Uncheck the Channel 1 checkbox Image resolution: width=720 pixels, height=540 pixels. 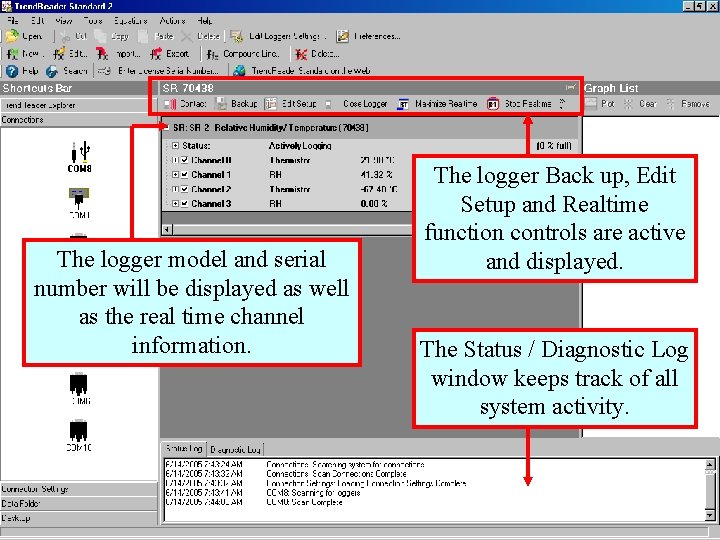coord(185,174)
